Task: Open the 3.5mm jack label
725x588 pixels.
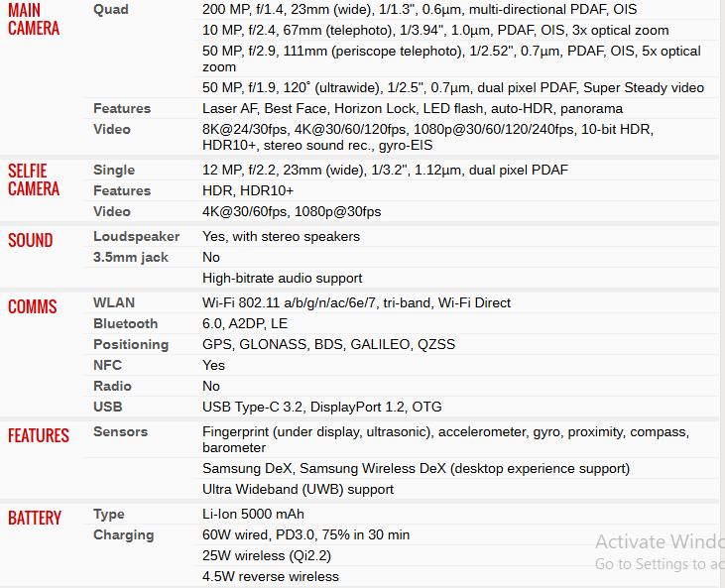Action: click(x=131, y=257)
